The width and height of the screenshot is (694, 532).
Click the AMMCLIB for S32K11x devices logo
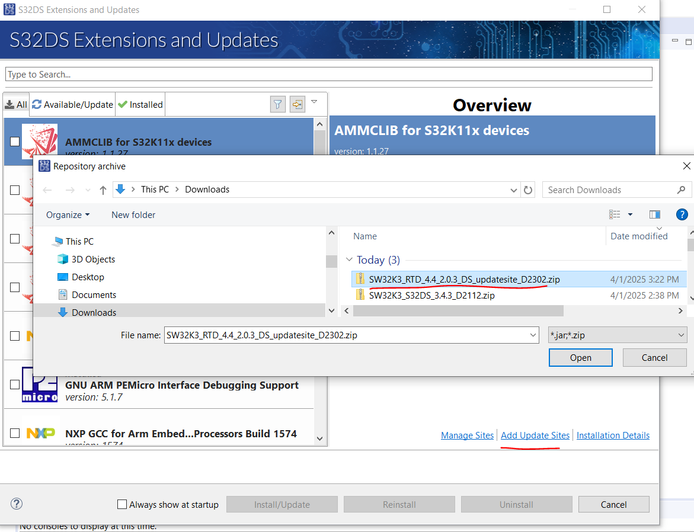point(39,141)
